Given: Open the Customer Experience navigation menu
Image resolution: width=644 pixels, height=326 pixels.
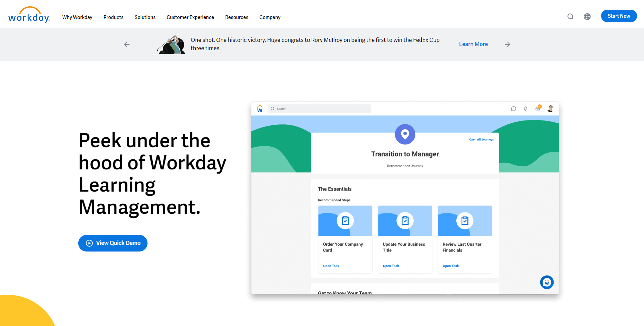Looking at the screenshot, I should [x=190, y=17].
